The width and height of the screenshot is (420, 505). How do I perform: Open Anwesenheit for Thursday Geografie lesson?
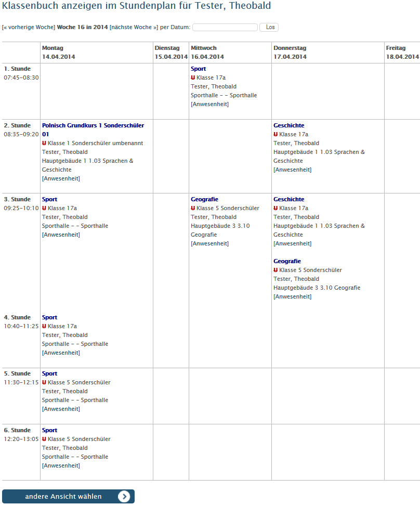coord(293,296)
